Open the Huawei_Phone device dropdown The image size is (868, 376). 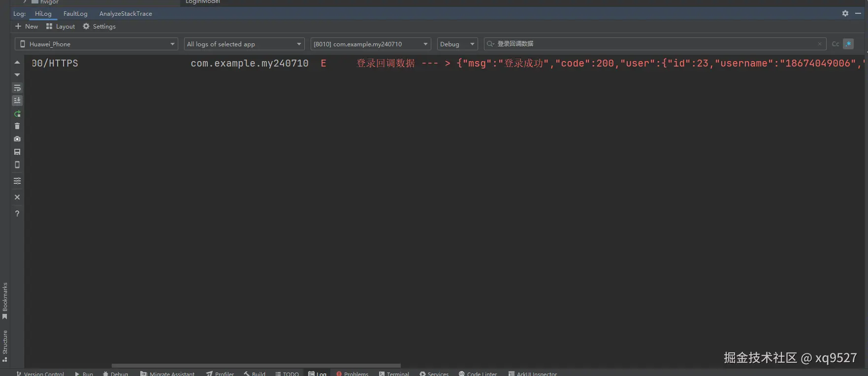point(96,44)
